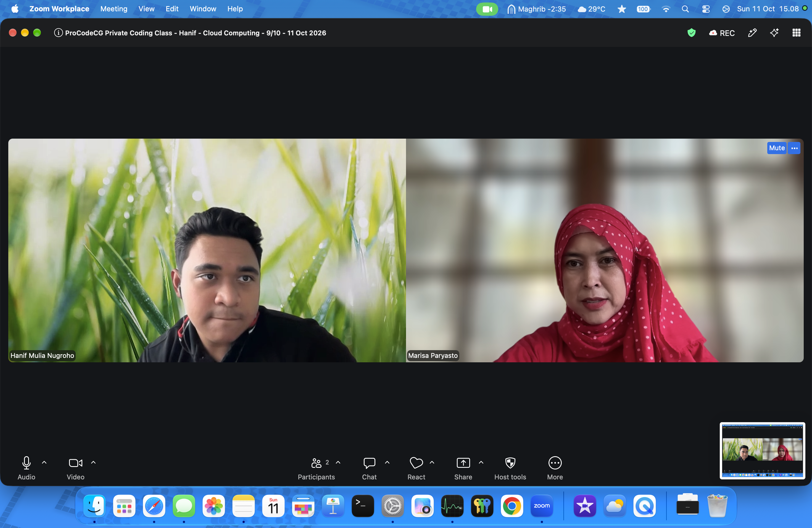Open the Window menu
This screenshot has width=812, height=528.
[203, 9]
